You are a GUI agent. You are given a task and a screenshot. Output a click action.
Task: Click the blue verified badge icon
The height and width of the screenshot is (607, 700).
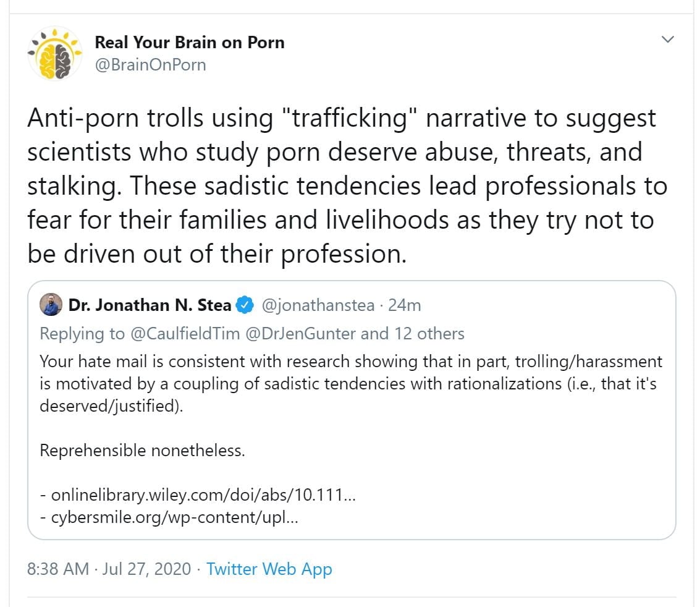[x=245, y=305]
